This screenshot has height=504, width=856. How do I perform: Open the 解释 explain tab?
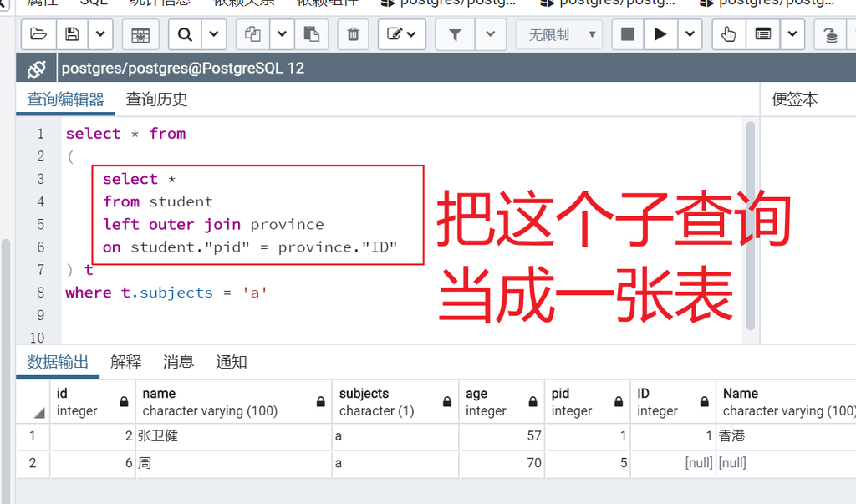[x=125, y=361]
